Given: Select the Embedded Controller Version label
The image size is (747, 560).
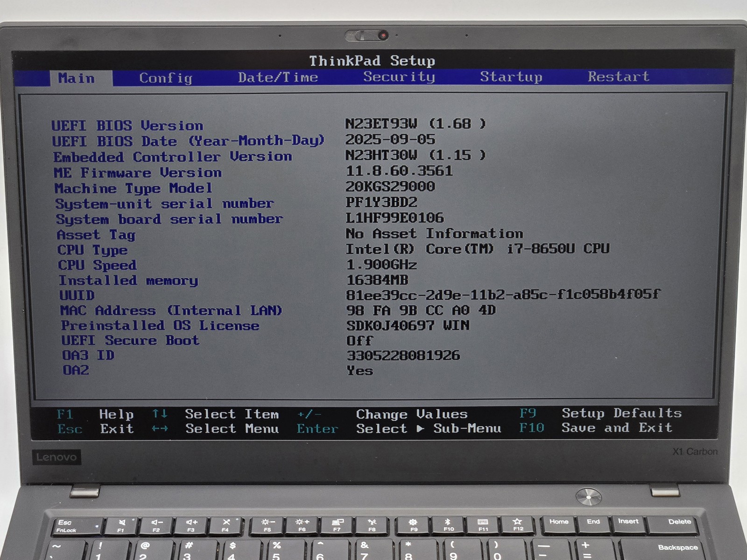Looking at the screenshot, I should pos(173,157).
